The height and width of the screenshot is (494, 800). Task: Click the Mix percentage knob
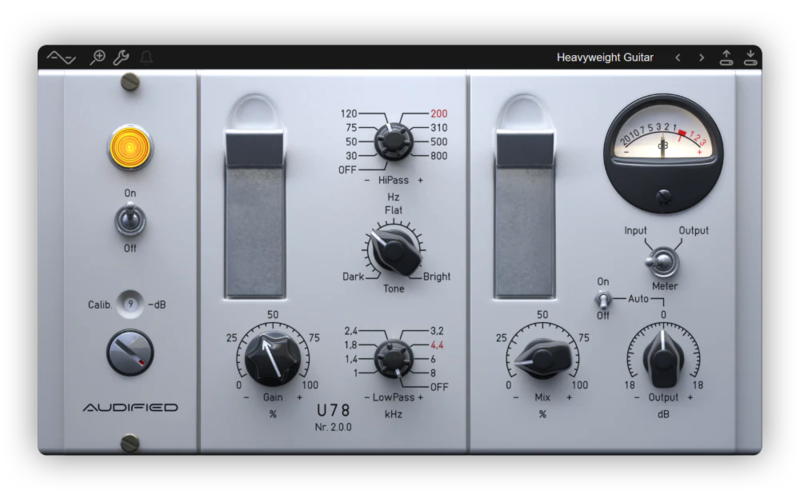[542, 358]
